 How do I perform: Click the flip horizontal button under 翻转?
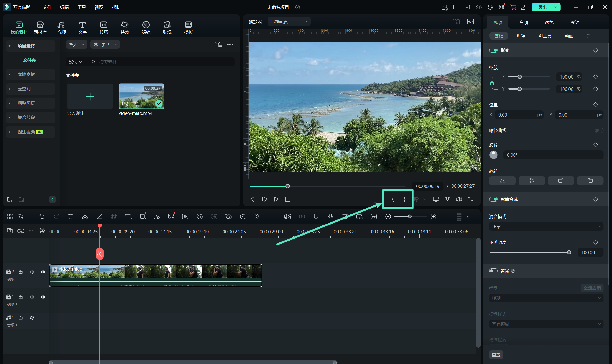pos(502,181)
